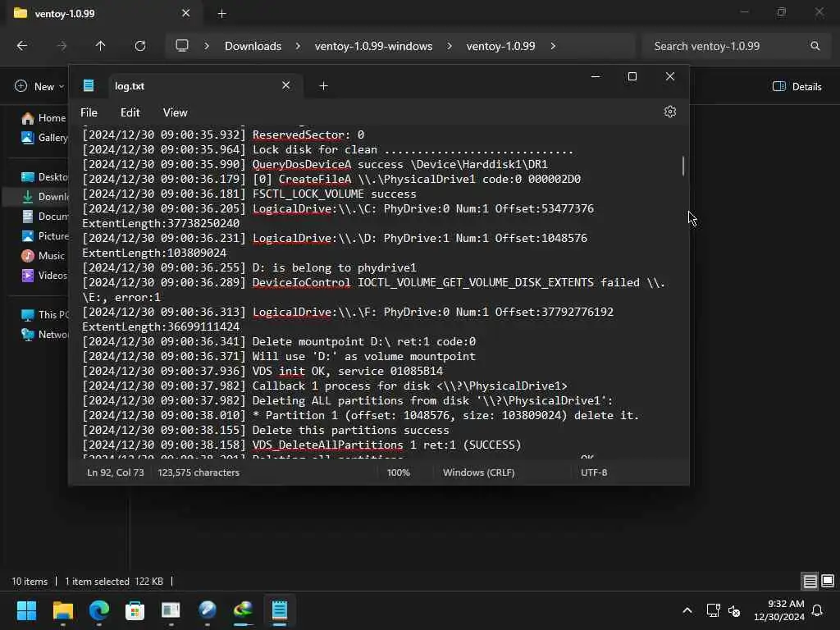840x630 pixels.
Task: Show hidden system tray icons
Action: pos(687,610)
